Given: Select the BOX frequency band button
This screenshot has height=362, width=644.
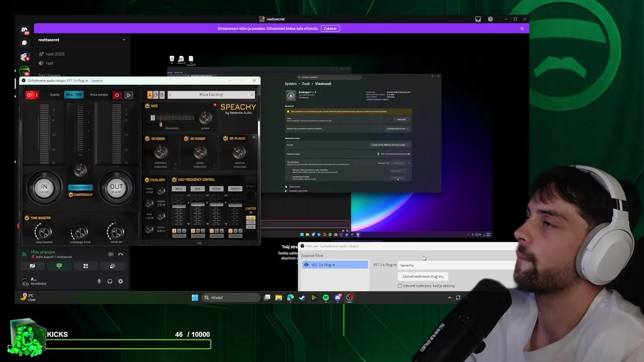Looking at the screenshot, I should click(x=197, y=189).
